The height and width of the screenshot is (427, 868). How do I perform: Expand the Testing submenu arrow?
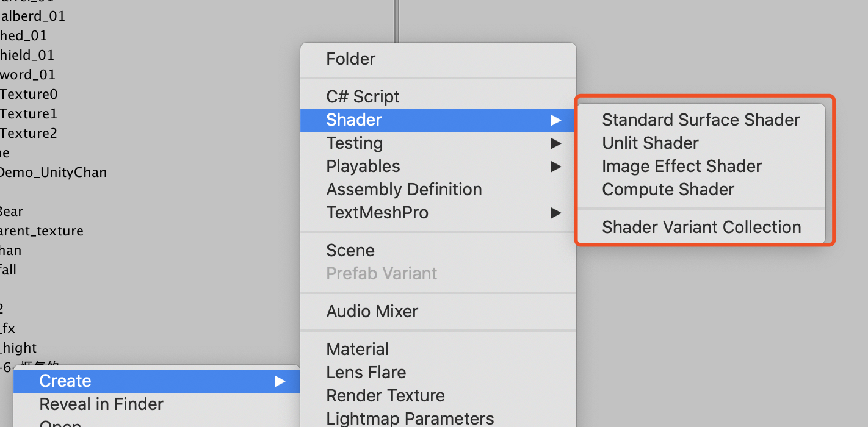point(556,143)
